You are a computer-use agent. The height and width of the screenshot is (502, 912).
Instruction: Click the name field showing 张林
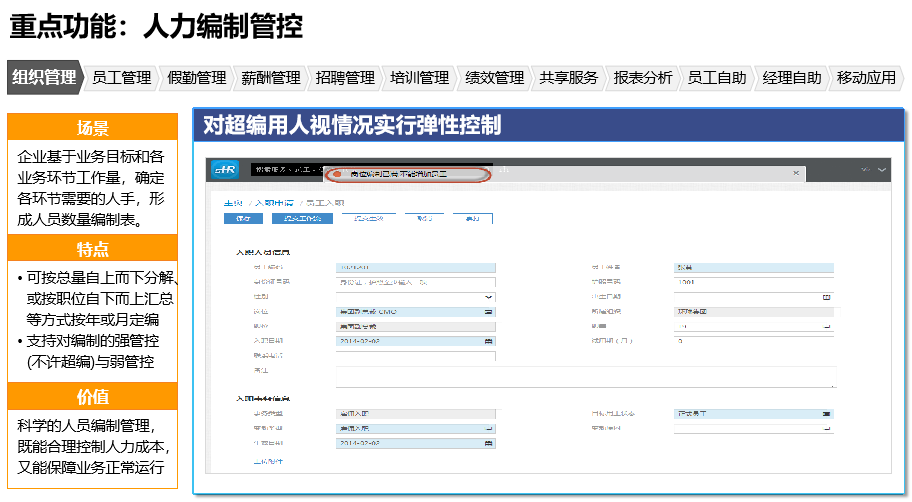point(754,268)
